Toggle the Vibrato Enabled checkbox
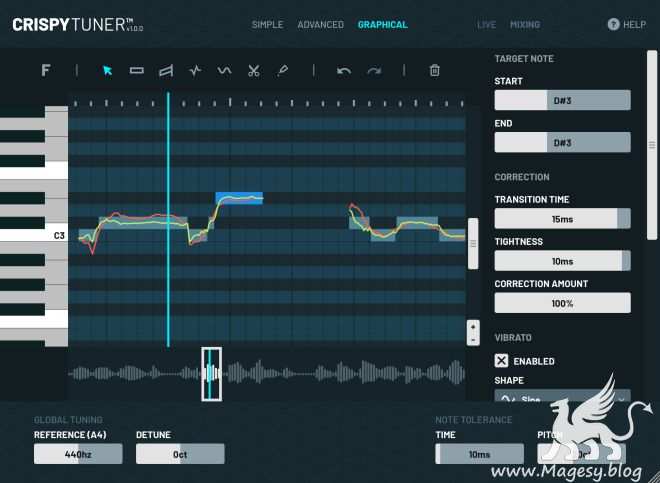 point(501,361)
